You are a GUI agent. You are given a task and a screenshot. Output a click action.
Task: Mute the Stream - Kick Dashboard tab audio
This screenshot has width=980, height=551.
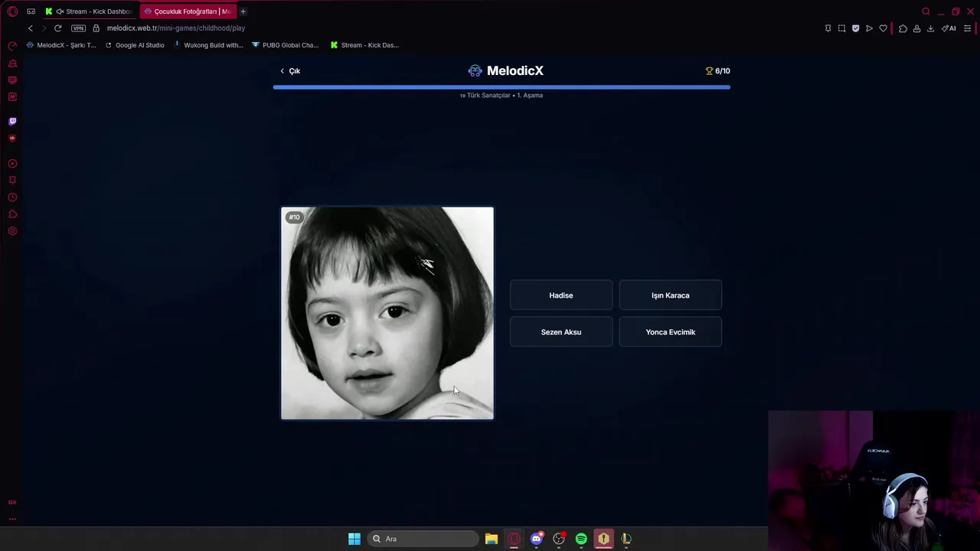[x=60, y=11]
